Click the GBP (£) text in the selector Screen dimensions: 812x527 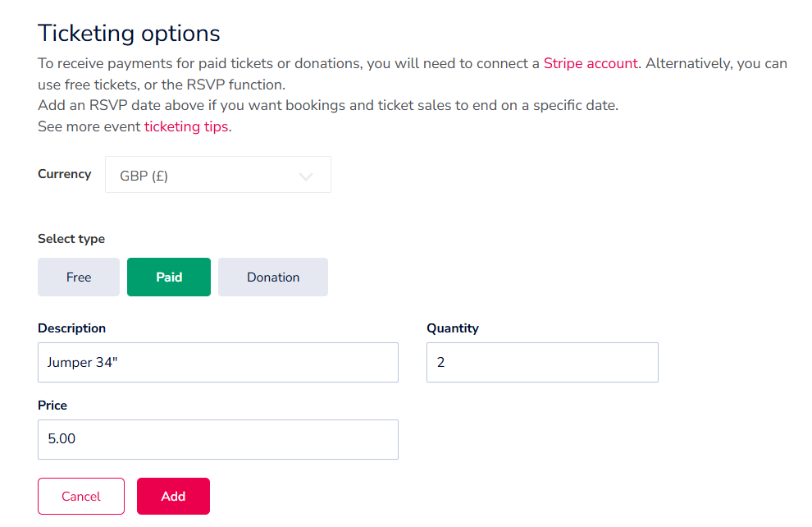144,176
